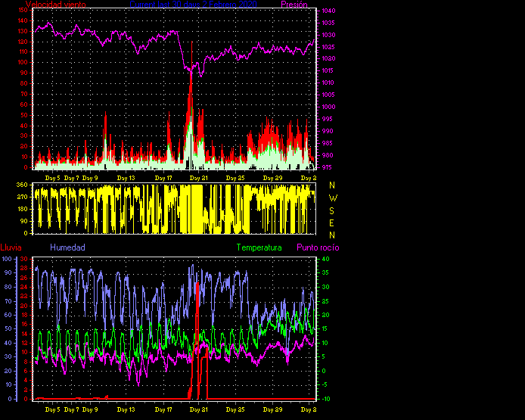Image resolution: width=525 pixels, height=420 pixels.
Task: Click the 140 wind speed axis value
Action: pyautogui.click(x=23, y=20)
